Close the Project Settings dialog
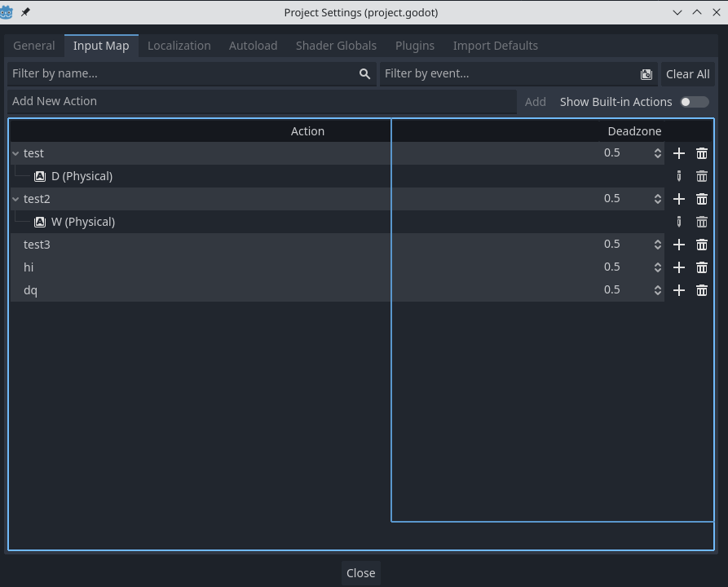 click(360, 572)
